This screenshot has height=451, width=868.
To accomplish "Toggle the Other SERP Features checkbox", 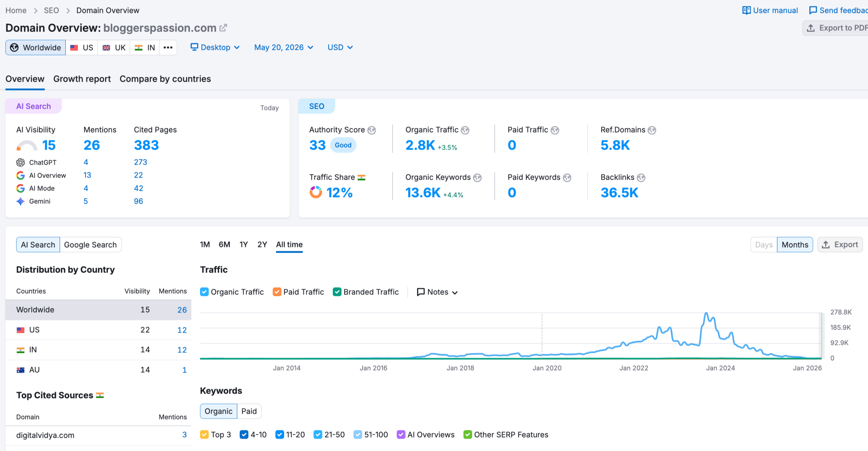I will (468, 435).
